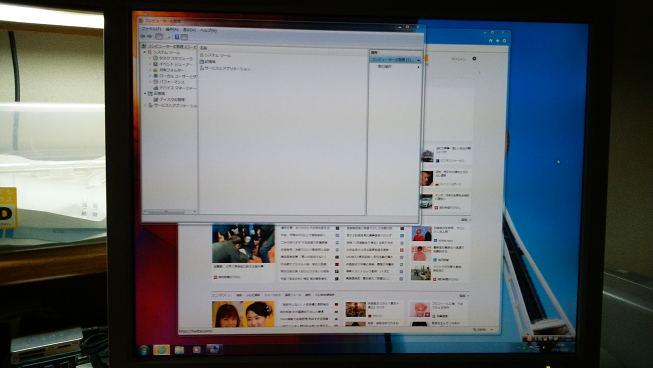
Task: Click the tree pane horizontal scrollbar
Action: point(170,211)
